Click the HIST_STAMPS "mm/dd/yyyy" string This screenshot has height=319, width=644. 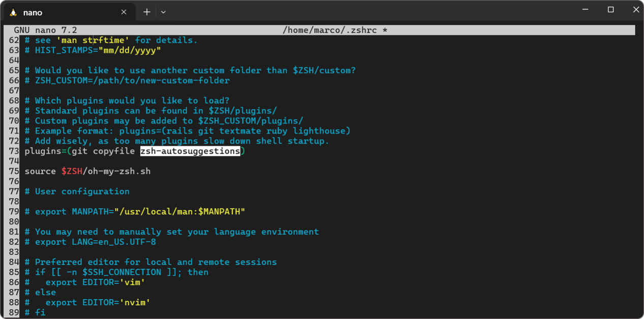[130, 50]
